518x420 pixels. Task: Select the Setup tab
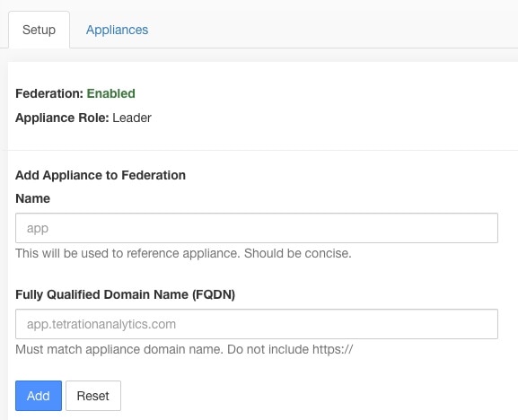(39, 30)
